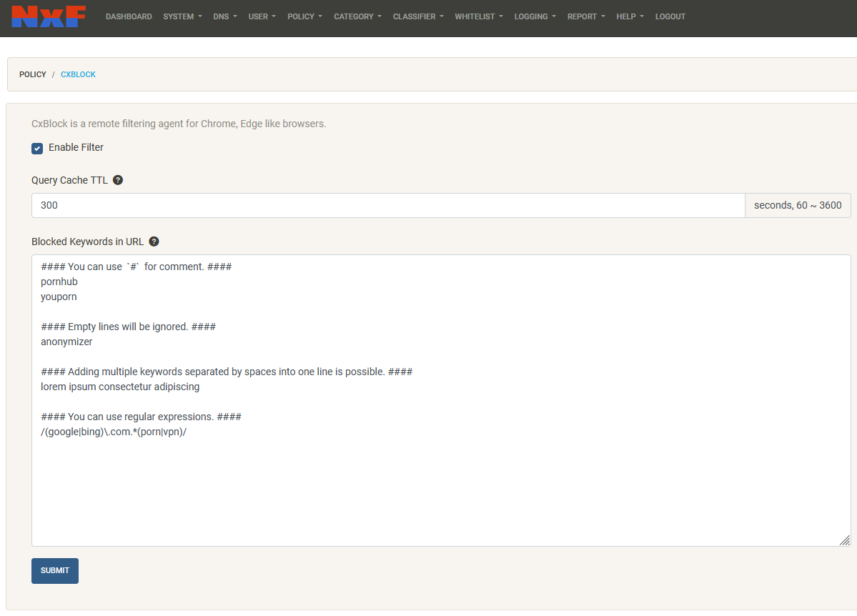Screen dimensions: 857x616
Task: Click LOGOUT in the navigation bar
Action: [670, 16]
